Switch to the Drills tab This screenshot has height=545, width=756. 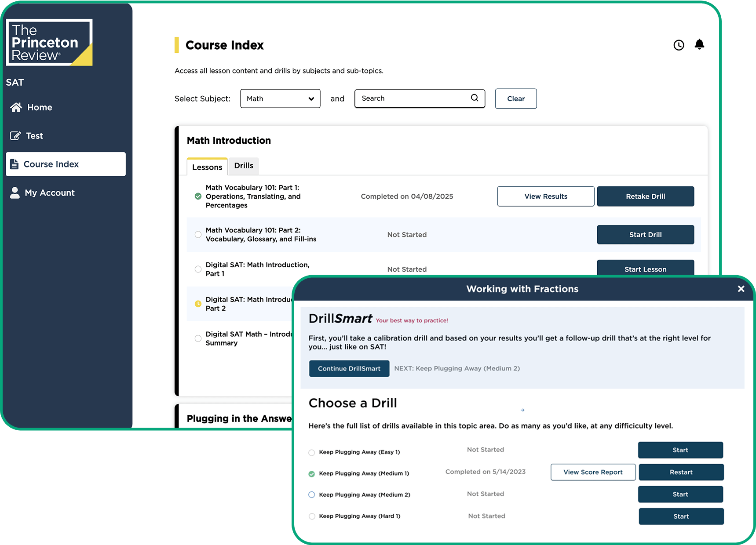click(x=244, y=166)
